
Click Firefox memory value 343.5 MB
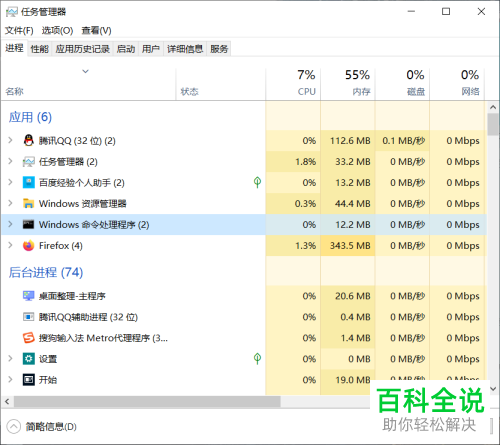tap(350, 246)
